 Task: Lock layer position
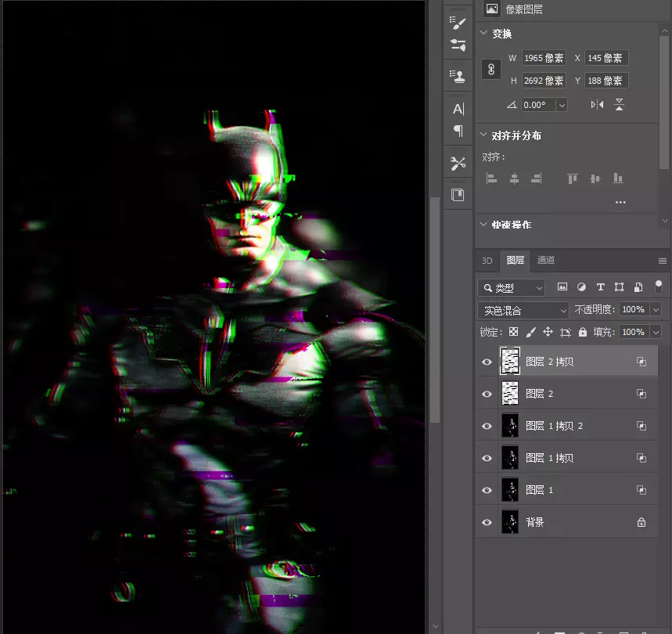(x=548, y=332)
